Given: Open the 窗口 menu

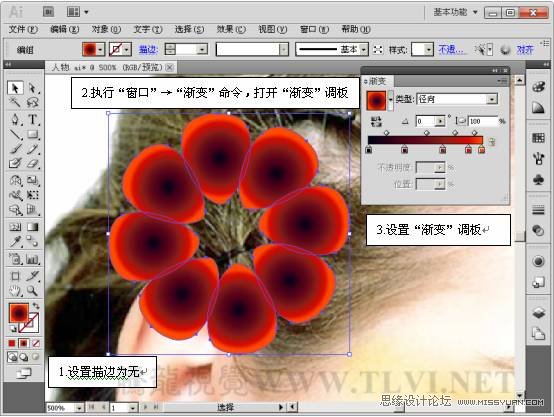Looking at the screenshot, I should 314,29.
